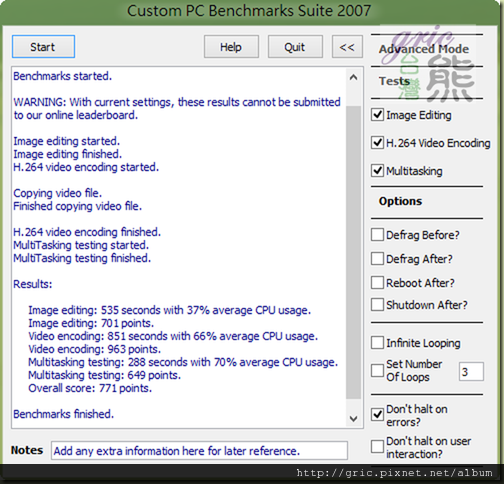Enable Infinite Looping
Image resolution: width=504 pixels, height=484 pixels.
377,343
